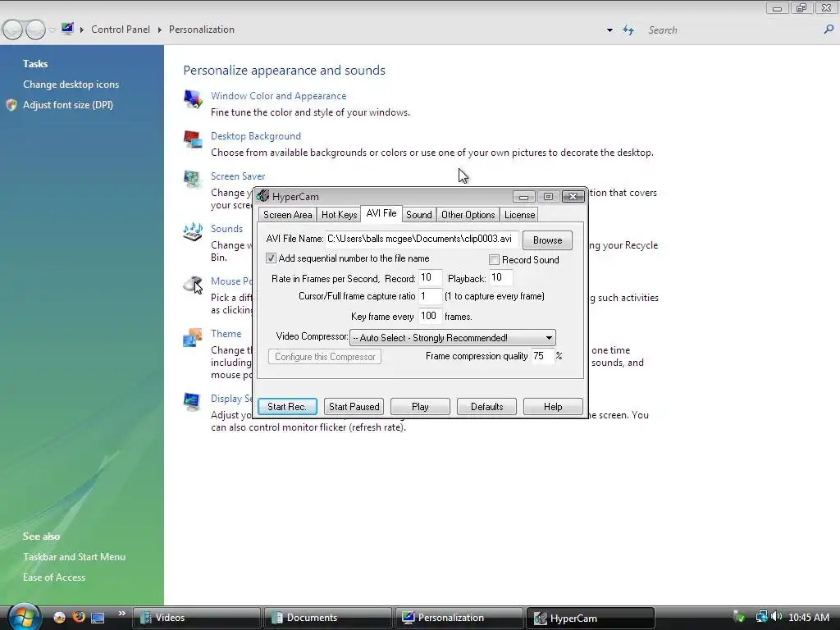Toggle Add sequential number to file name
Screen dimensions: 840x630
click(x=271, y=258)
